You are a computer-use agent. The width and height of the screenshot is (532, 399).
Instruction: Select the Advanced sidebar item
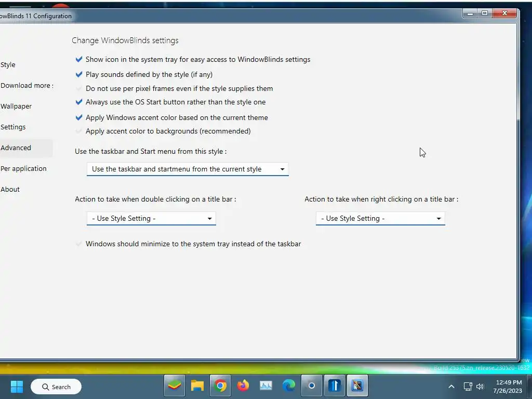(x=26, y=148)
